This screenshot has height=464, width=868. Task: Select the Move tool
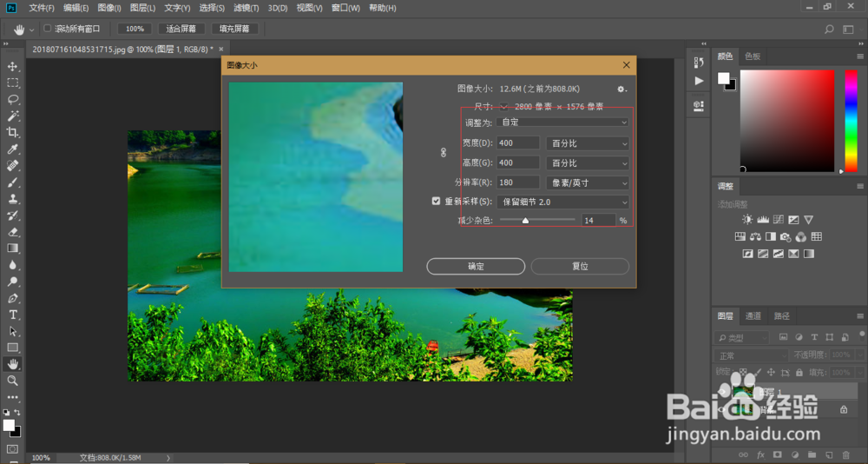point(12,67)
